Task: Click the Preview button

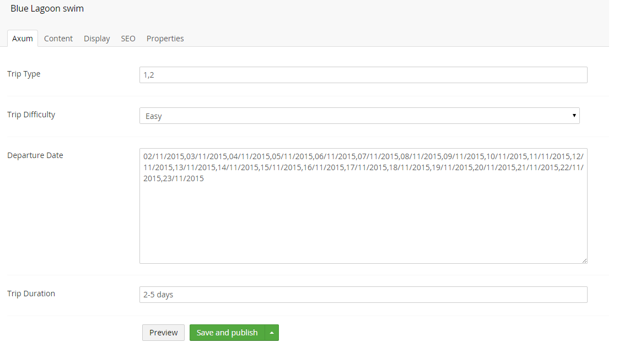Action: click(163, 333)
